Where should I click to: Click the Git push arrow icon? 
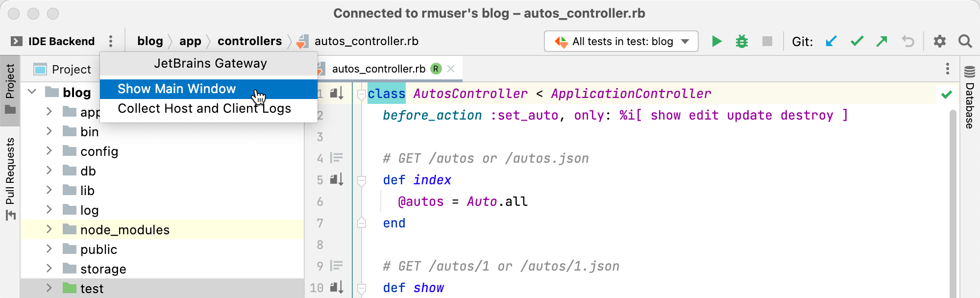(x=882, y=41)
